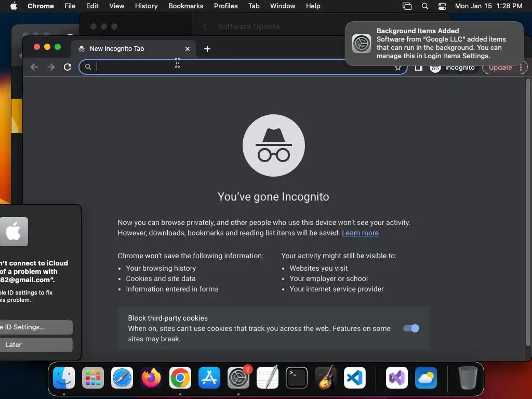The image size is (532, 399).
Task: Open Visual Studio from the Dock
Action: [x=396, y=378]
